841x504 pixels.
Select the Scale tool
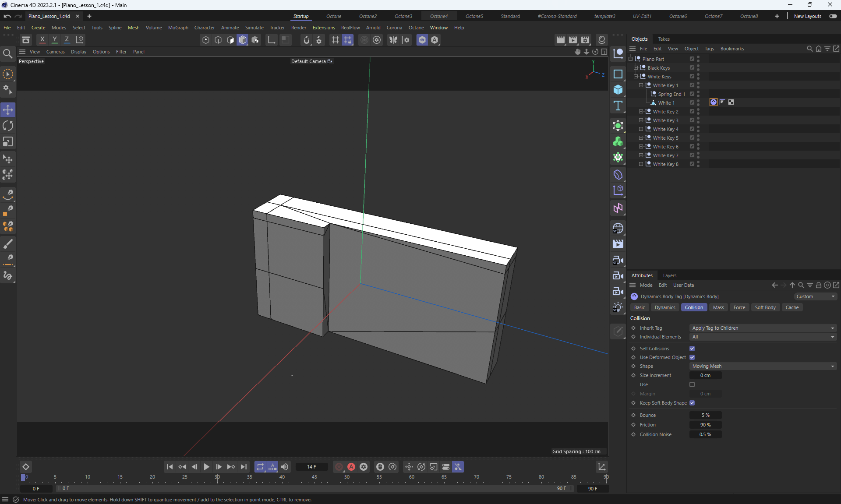tap(8, 142)
